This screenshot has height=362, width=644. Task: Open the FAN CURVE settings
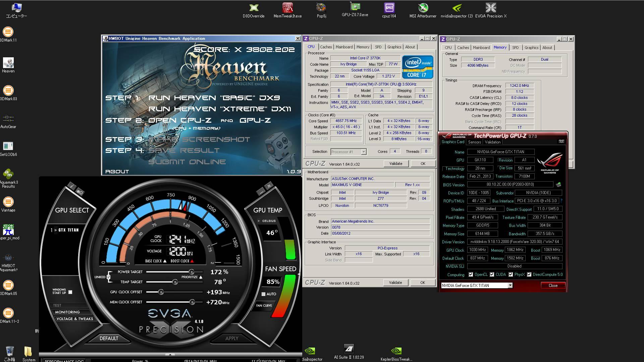pos(264,305)
